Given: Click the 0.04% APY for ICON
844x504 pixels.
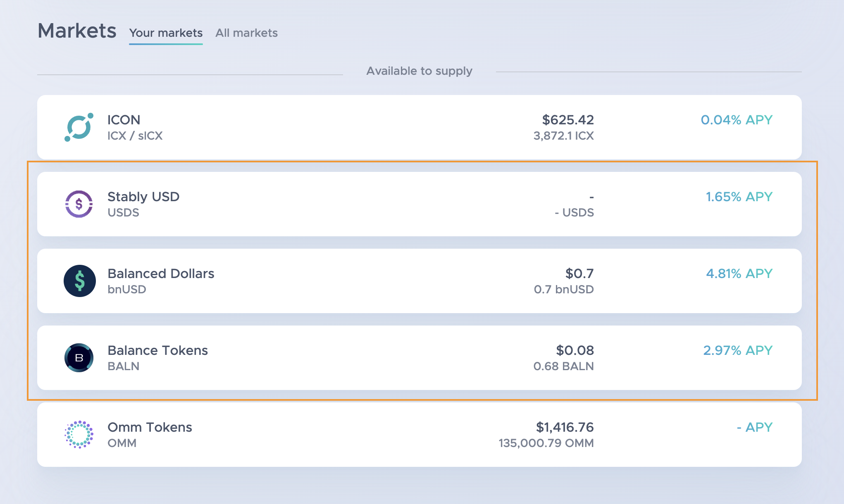Looking at the screenshot, I should [x=737, y=120].
